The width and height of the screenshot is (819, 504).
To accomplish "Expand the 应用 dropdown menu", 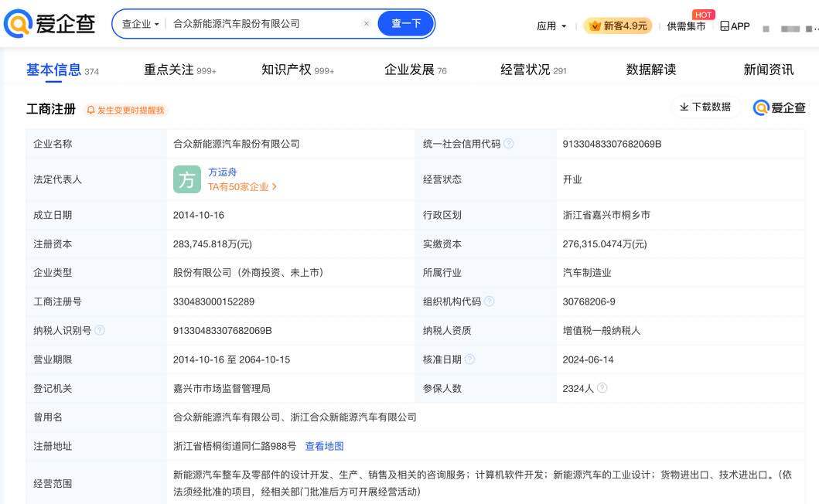I will coord(551,26).
